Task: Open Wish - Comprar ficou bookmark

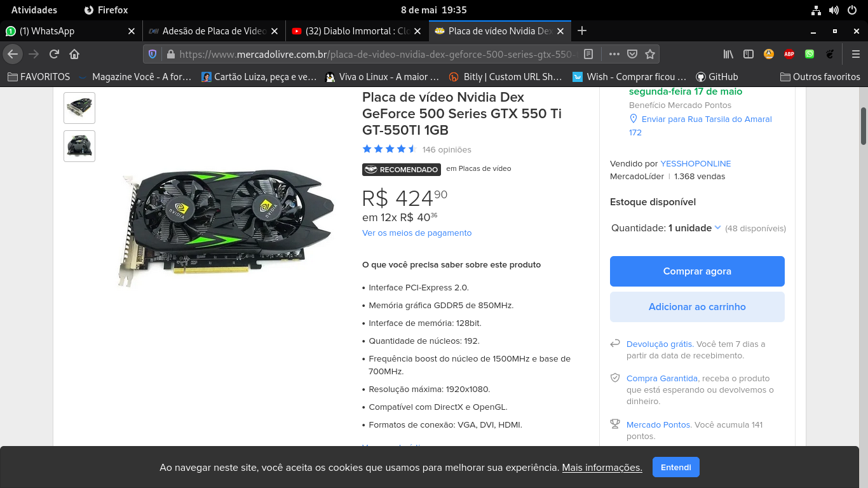Action: 630,77
